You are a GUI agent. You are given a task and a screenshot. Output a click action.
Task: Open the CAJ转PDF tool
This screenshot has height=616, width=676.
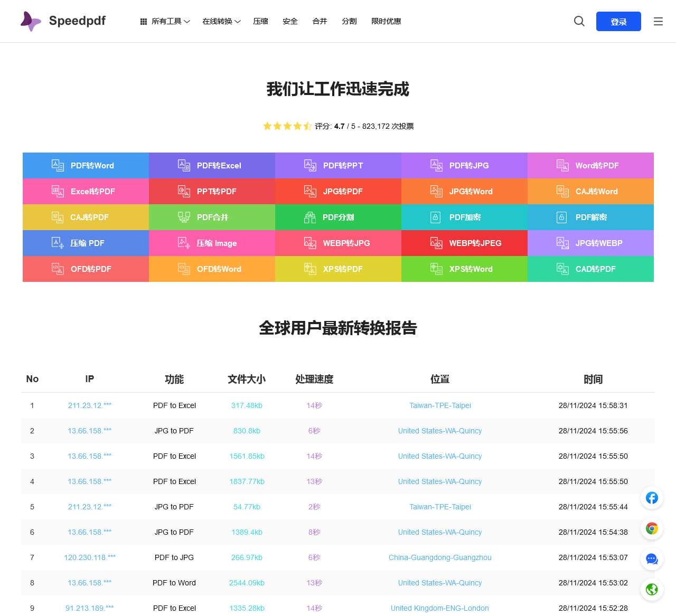click(86, 217)
